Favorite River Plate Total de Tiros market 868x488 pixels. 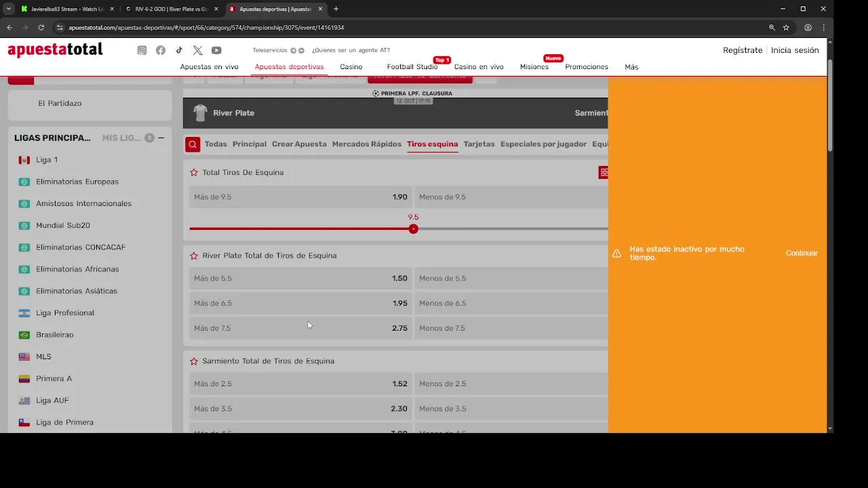pos(194,256)
